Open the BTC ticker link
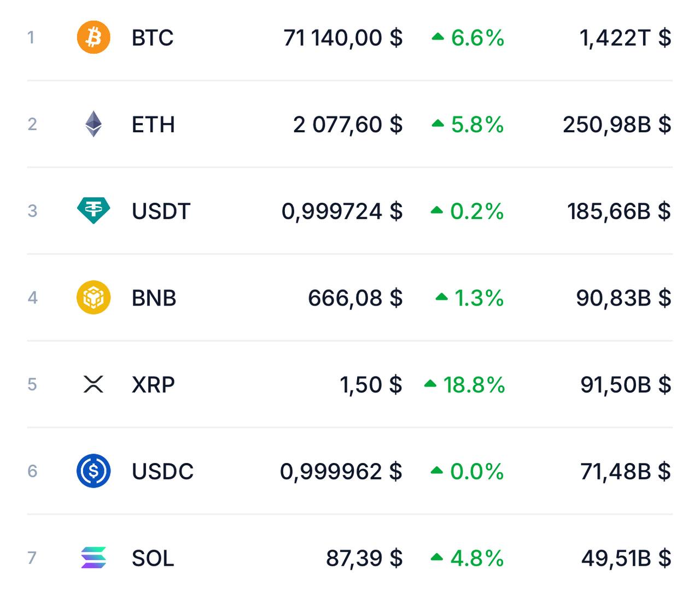This screenshot has height=598, width=700. [x=153, y=38]
